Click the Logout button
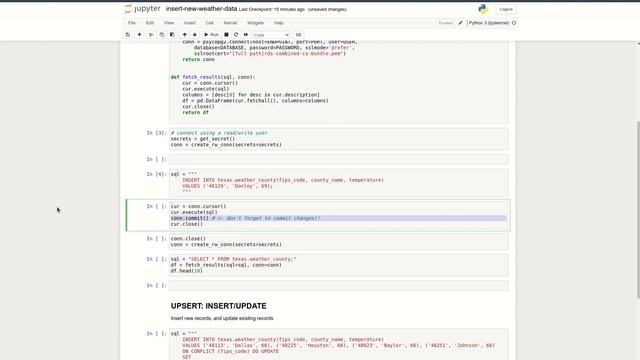640x360 pixels. point(506,9)
